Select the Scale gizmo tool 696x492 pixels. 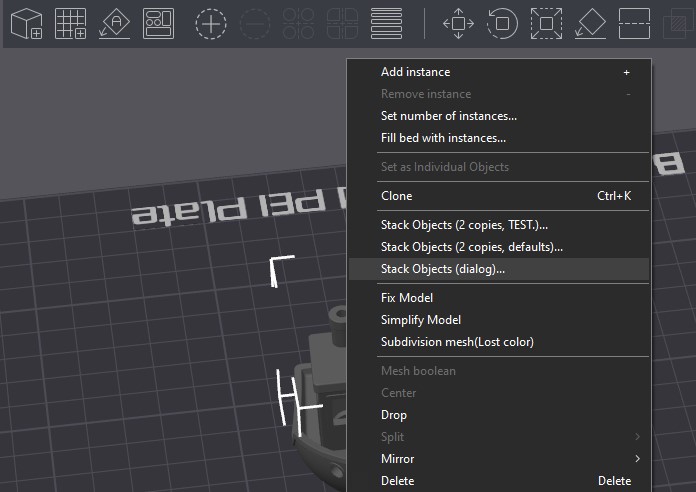(x=546, y=24)
